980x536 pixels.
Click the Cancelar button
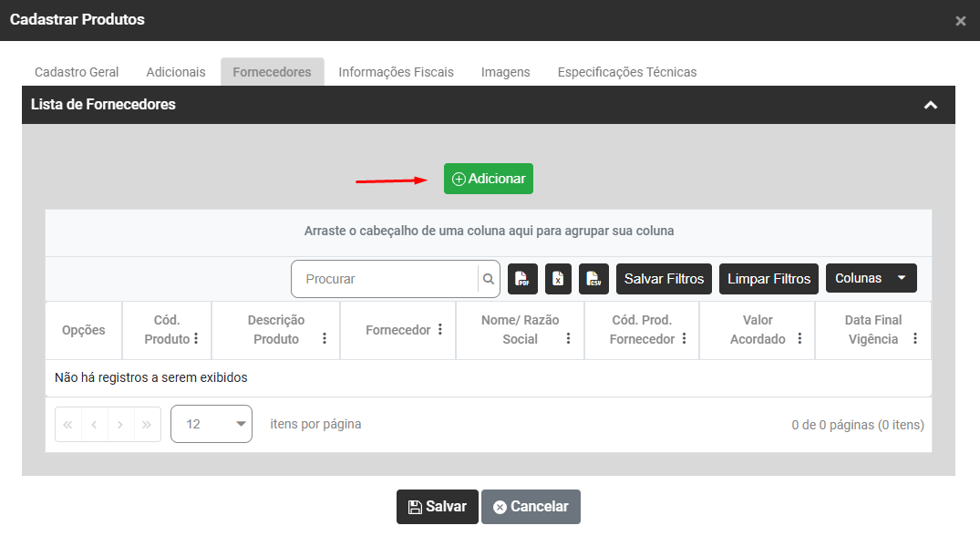point(531,507)
